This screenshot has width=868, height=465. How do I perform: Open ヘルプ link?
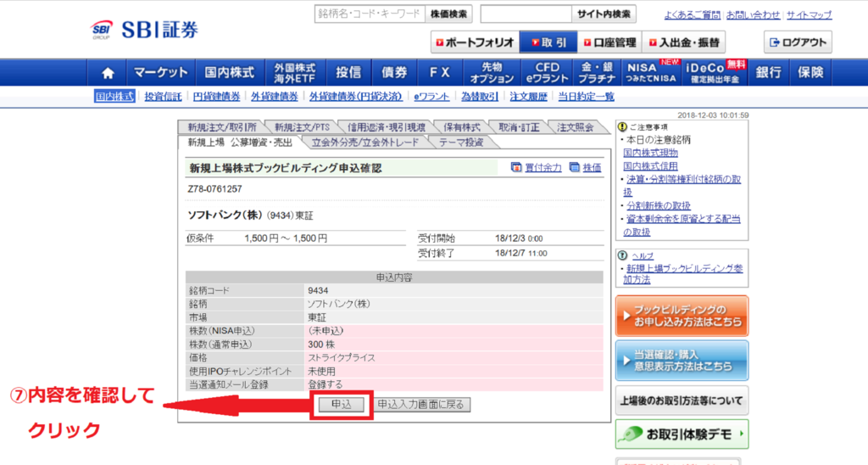pyautogui.click(x=643, y=256)
